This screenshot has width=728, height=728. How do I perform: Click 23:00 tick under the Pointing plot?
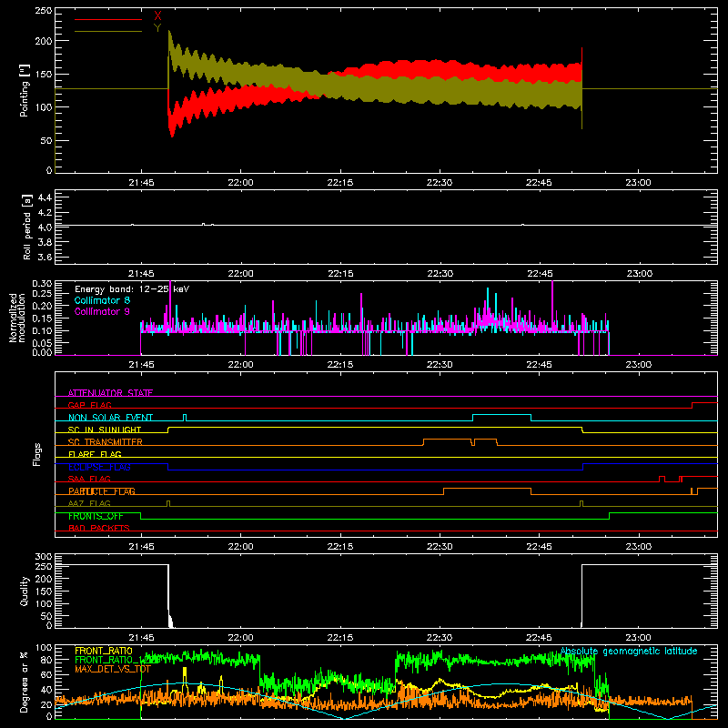[638, 183]
